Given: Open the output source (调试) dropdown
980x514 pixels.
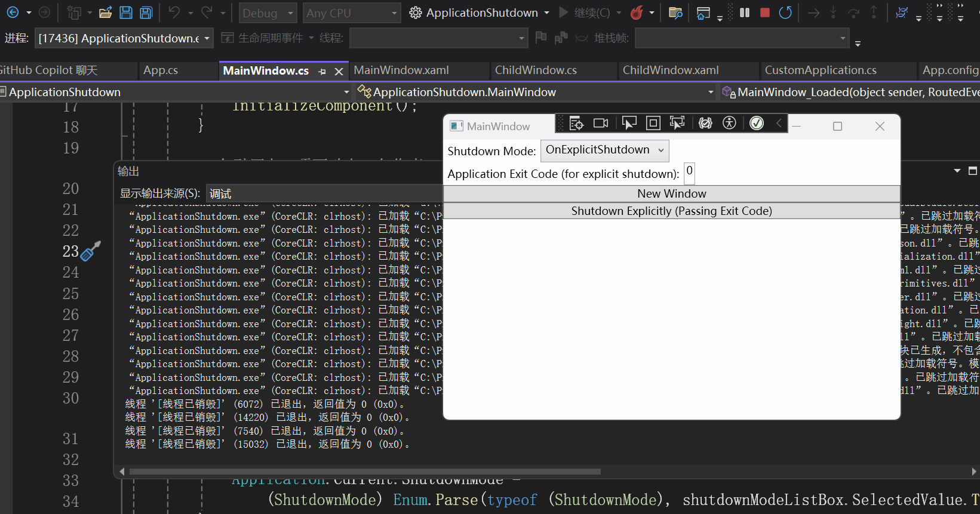Looking at the screenshot, I should click(324, 193).
